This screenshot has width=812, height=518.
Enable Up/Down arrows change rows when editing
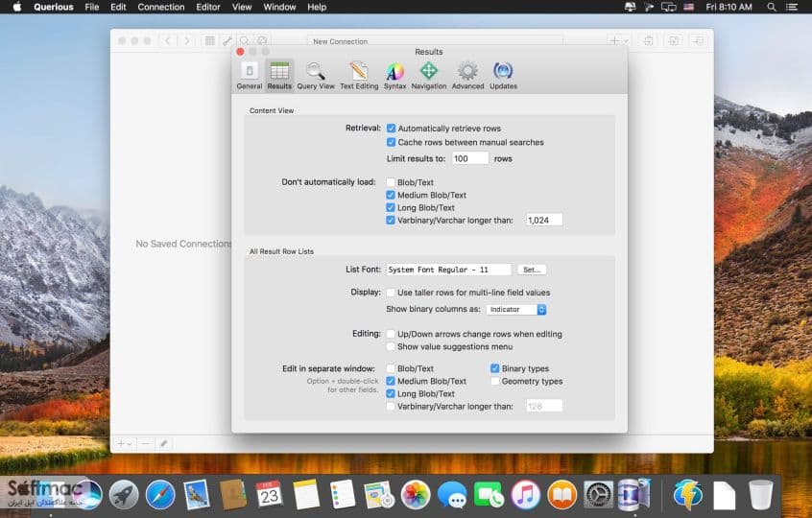pos(391,334)
